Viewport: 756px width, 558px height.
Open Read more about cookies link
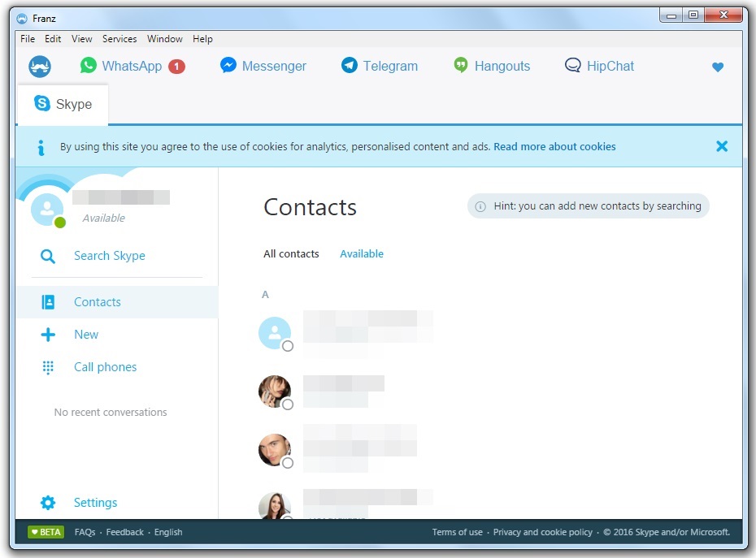pyautogui.click(x=554, y=146)
